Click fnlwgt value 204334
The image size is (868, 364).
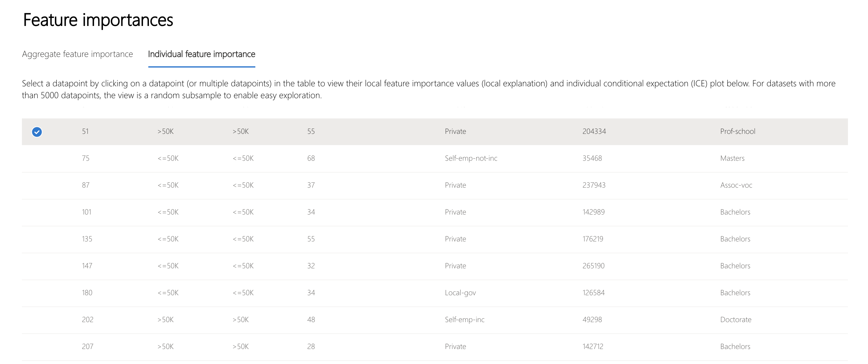594,131
